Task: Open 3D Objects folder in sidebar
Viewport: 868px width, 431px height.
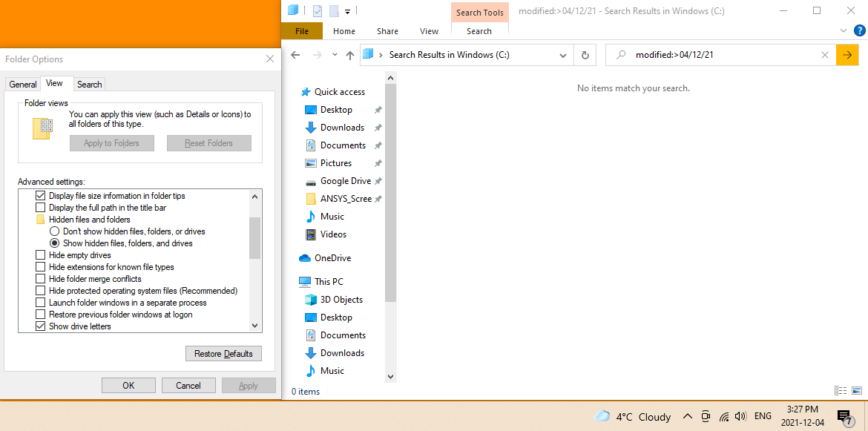Action: coord(341,300)
